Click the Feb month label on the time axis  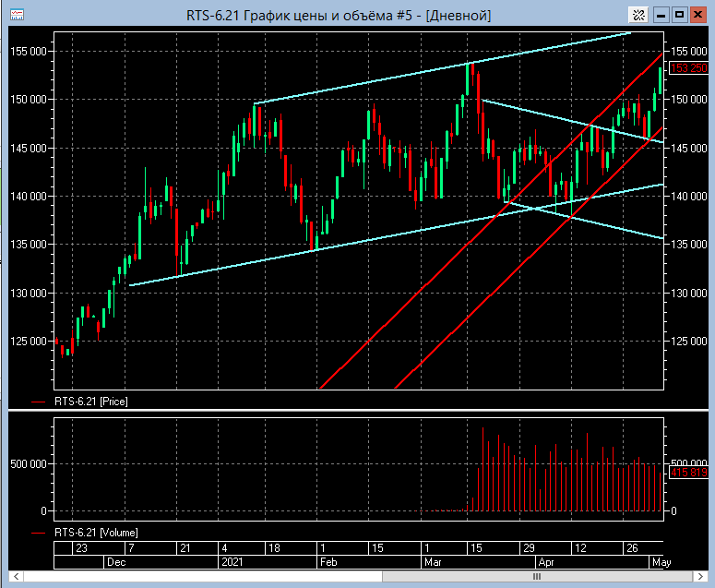(x=328, y=562)
